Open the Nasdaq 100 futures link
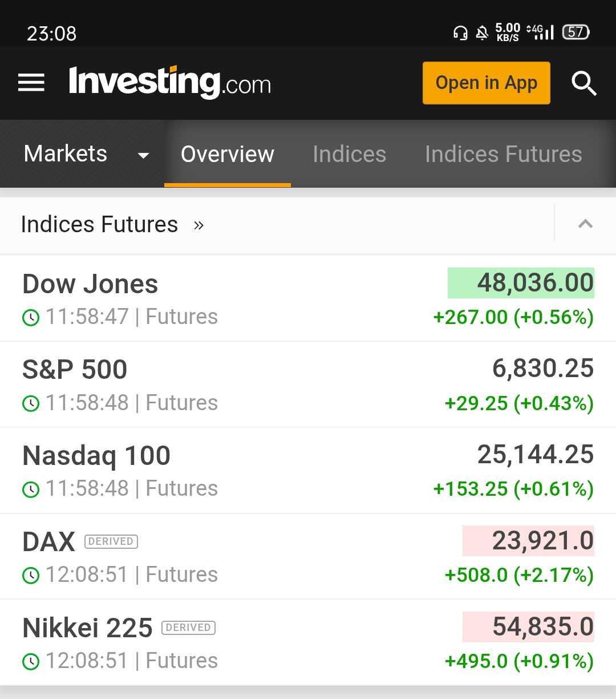This screenshot has width=616, height=700. (96, 456)
